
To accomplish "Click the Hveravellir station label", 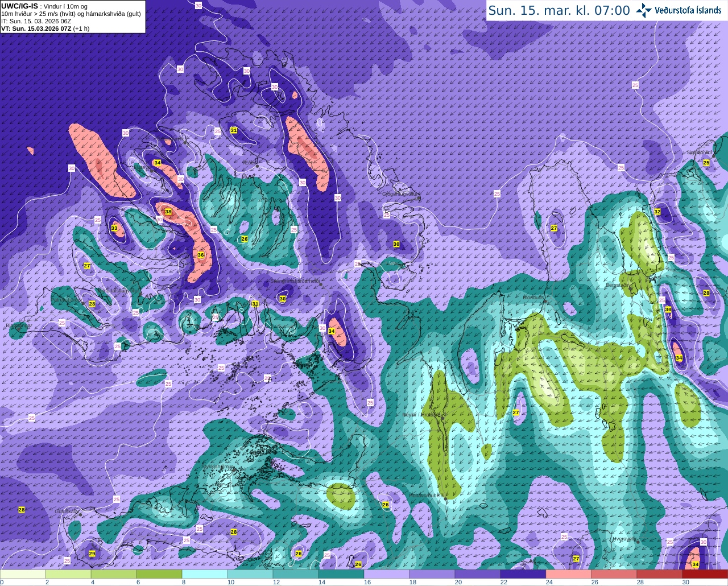I will point(626,538).
